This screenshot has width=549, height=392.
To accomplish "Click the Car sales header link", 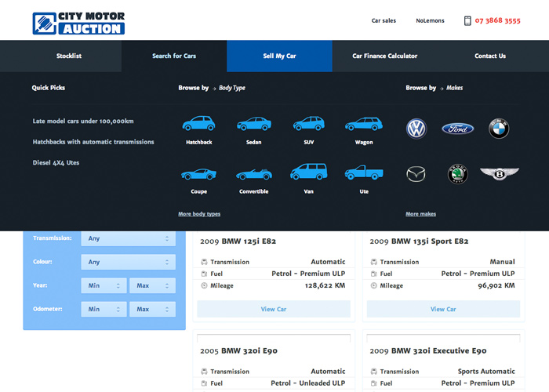I will [384, 20].
